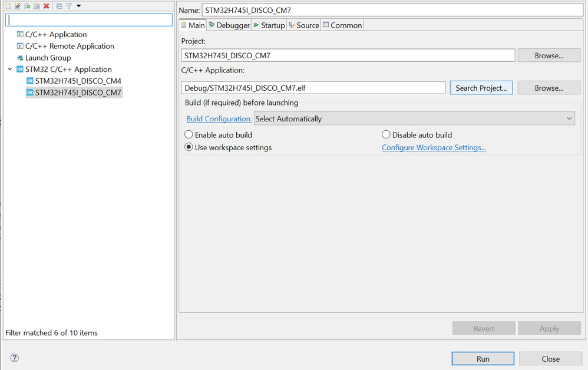Select the STM32H745I_DISCO_CM4 configuration
The image size is (588, 370).
point(78,81)
